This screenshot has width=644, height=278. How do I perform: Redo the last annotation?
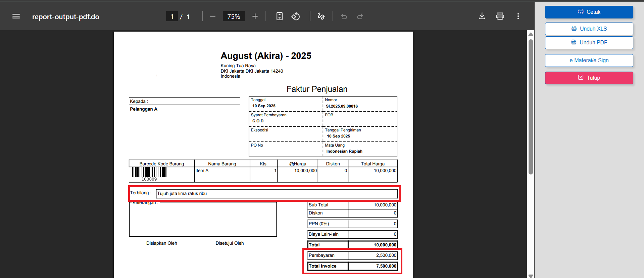pyautogui.click(x=360, y=16)
